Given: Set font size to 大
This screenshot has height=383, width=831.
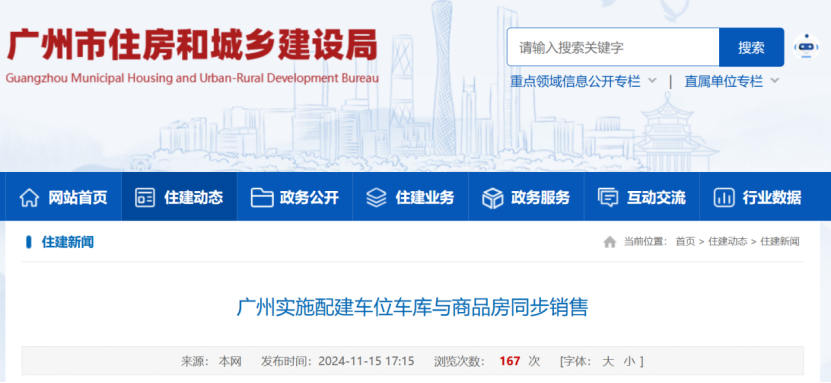Looking at the screenshot, I should [x=608, y=362].
